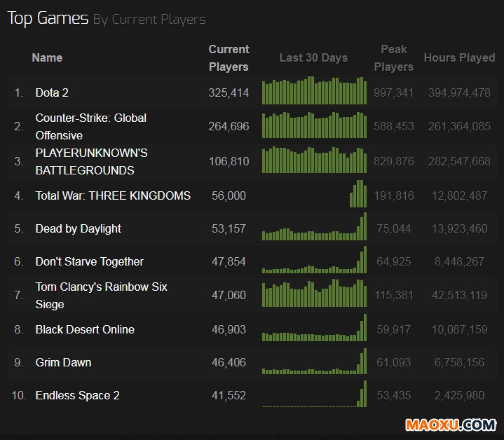
Task: Open Tom Clancy's Rainbow Six Siege link
Action: [101, 296]
